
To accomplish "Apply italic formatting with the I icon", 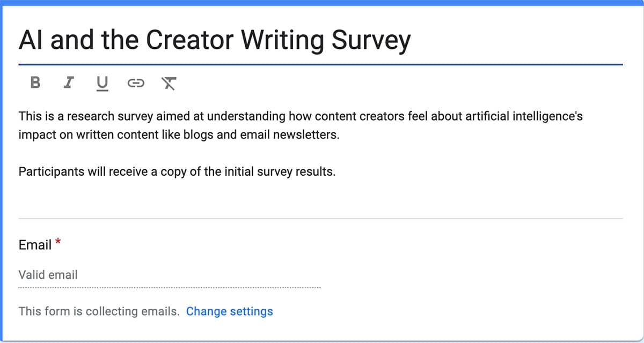I will 68,83.
